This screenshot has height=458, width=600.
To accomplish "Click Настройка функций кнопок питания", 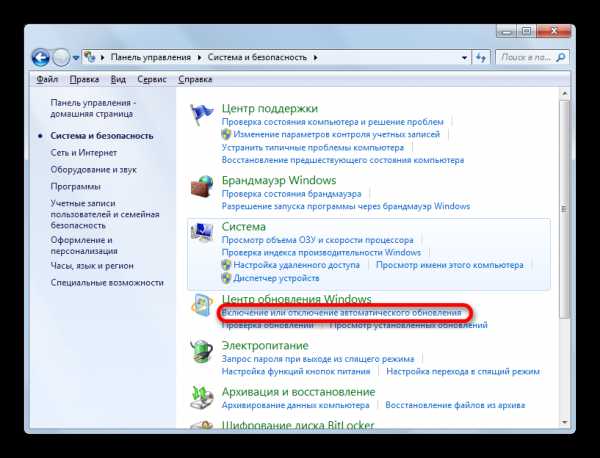I will 296,371.
